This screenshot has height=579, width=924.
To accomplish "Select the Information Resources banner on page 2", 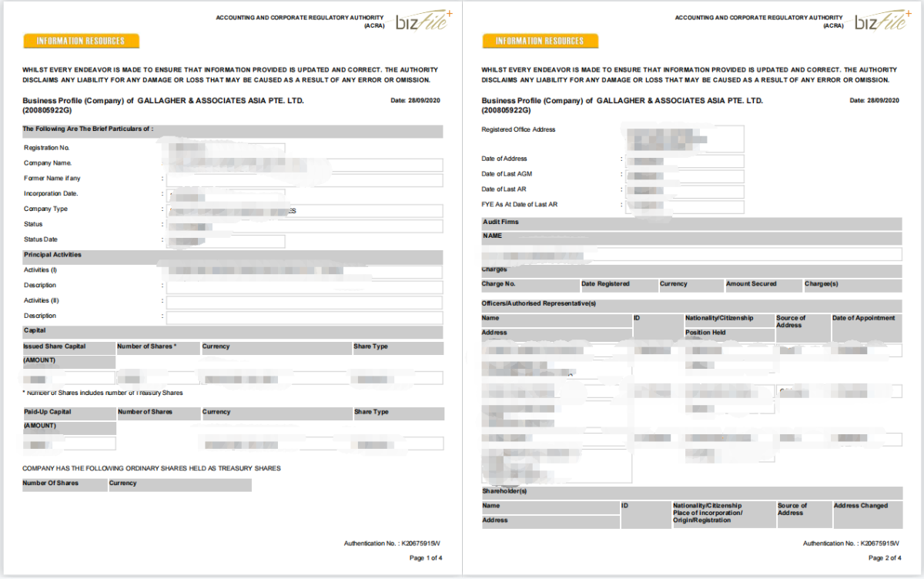I will [540, 41].
